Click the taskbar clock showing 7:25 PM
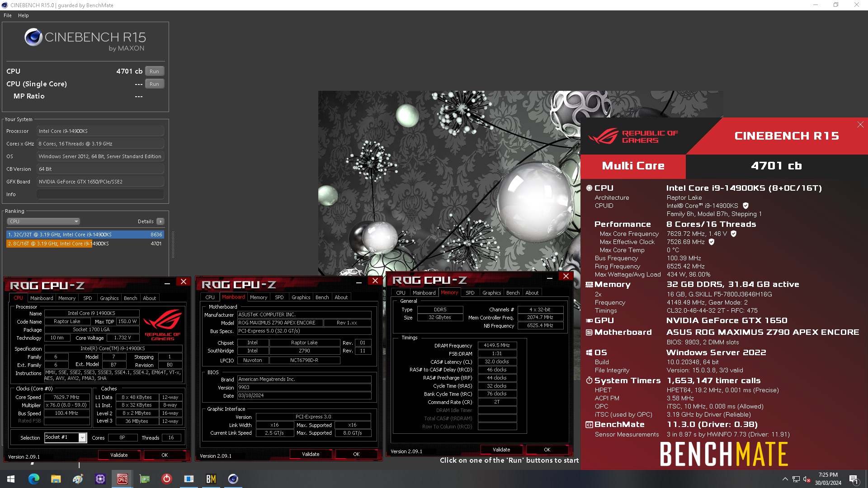This screenshot has height=488, width=868. 828,479
